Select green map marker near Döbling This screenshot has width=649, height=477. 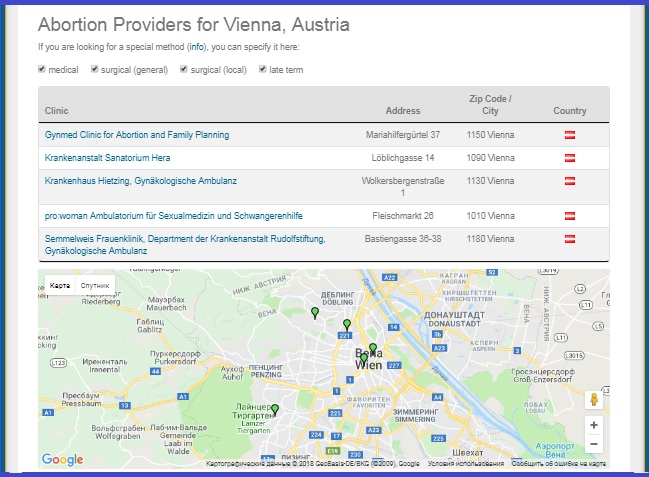[315, 313]
